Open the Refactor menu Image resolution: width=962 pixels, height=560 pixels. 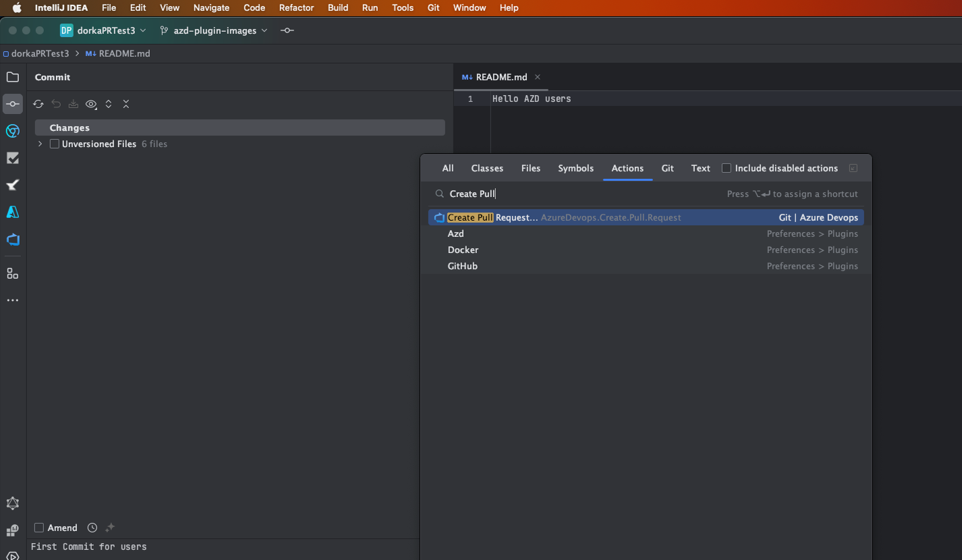point(296,7)
